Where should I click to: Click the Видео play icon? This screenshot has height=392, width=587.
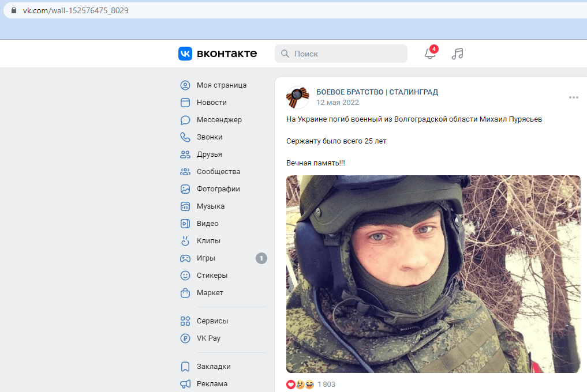click(185, 223)
